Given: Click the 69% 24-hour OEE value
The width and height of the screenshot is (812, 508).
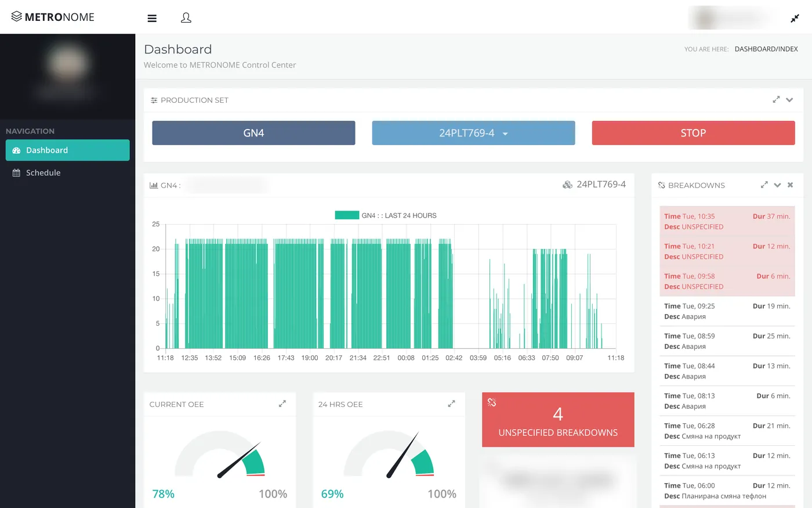Looking at the screenshot, I should coord(332,493).
